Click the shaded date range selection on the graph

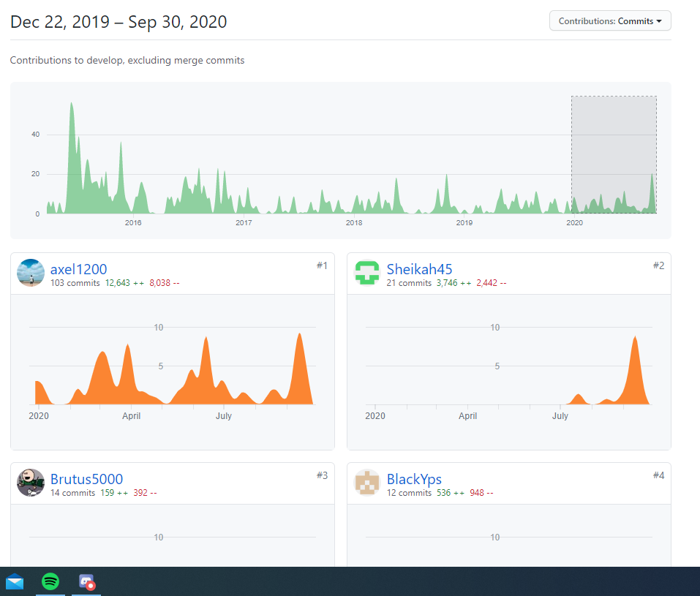(x=614, y=154)
